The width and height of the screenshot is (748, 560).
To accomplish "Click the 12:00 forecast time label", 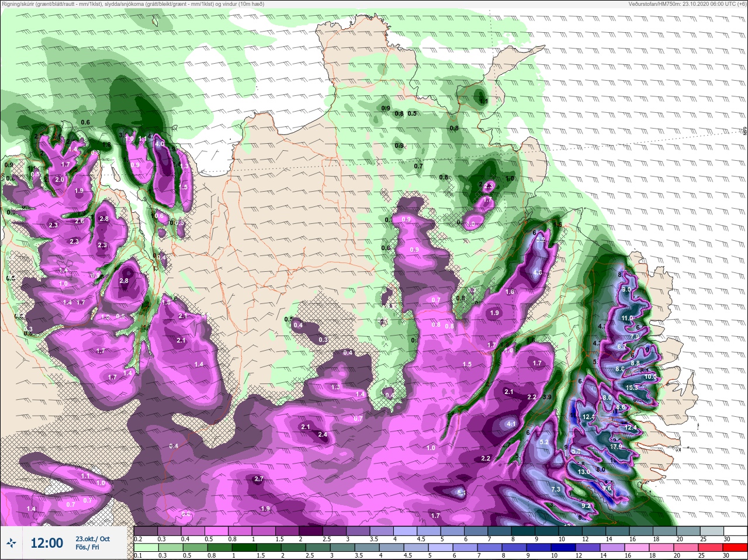I will [47, 543].
